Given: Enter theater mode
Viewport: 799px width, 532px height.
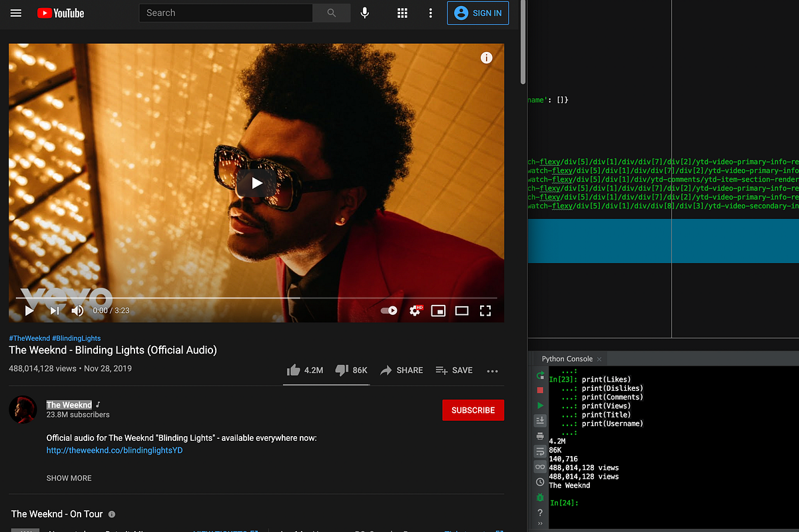Looking at the screenshot, I should coord(462,310).
